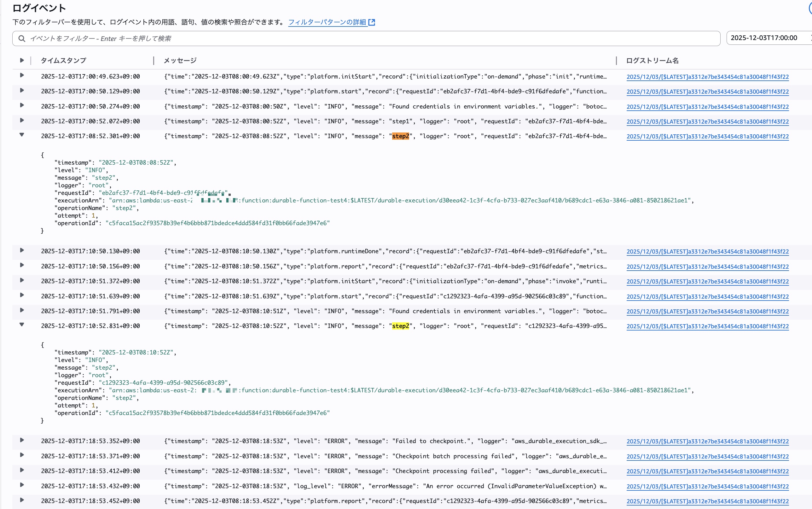The image size is (812, 509).
Task: Click the メッセージ column header
Action: tap(180, 61)
